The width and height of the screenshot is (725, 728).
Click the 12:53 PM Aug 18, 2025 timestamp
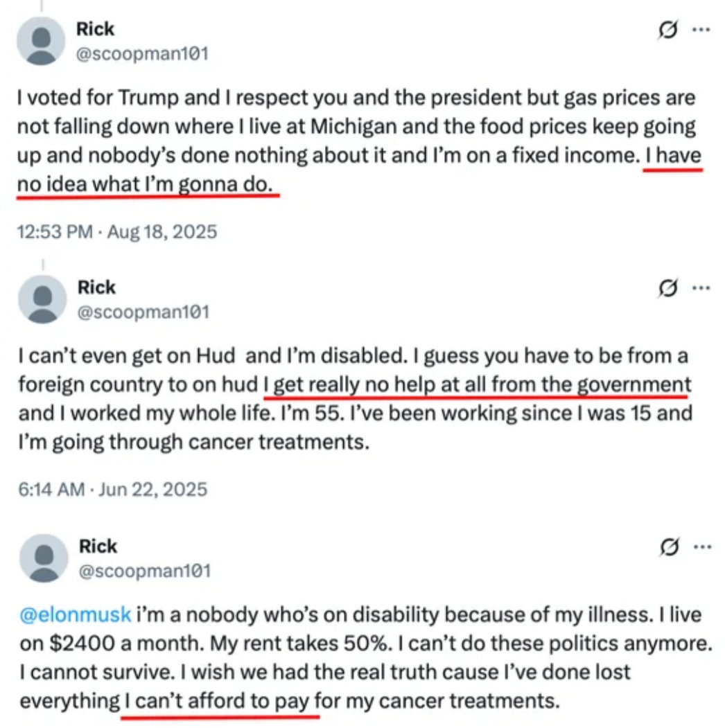[116, 231]
